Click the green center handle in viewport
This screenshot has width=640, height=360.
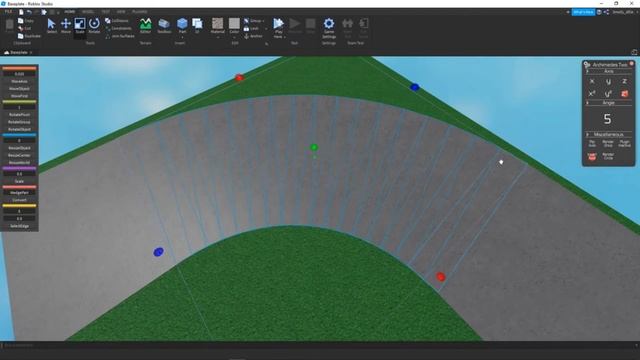pos(314,147)
